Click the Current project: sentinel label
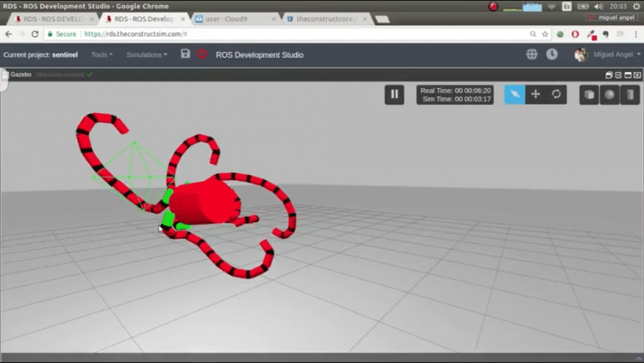The image size is (644, 363). coord(40,54)
